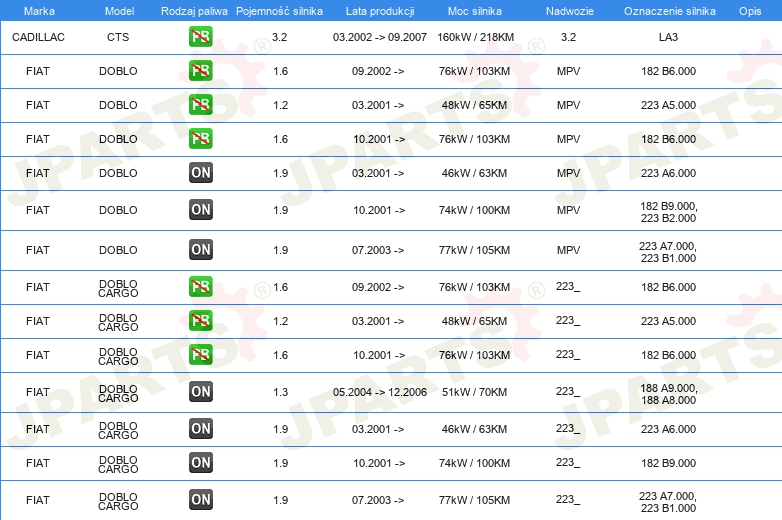
Task: Click the 3.2 engine capacity cell for Cadillac
Action: click(279, 37)
